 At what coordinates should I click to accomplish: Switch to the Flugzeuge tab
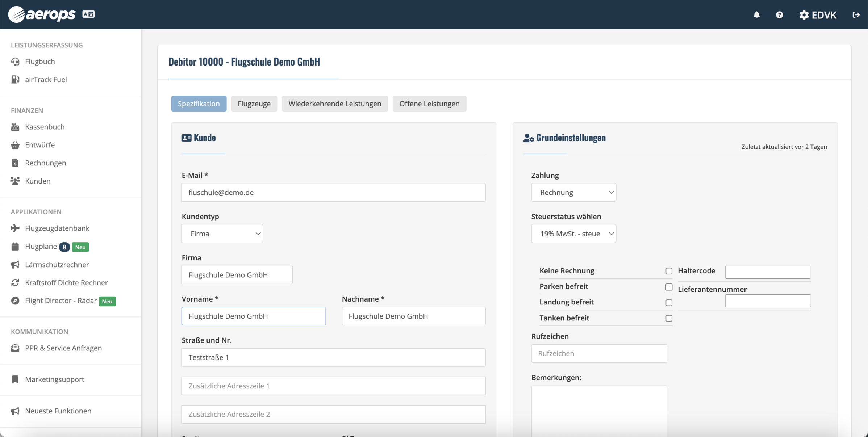pos(254,104)
